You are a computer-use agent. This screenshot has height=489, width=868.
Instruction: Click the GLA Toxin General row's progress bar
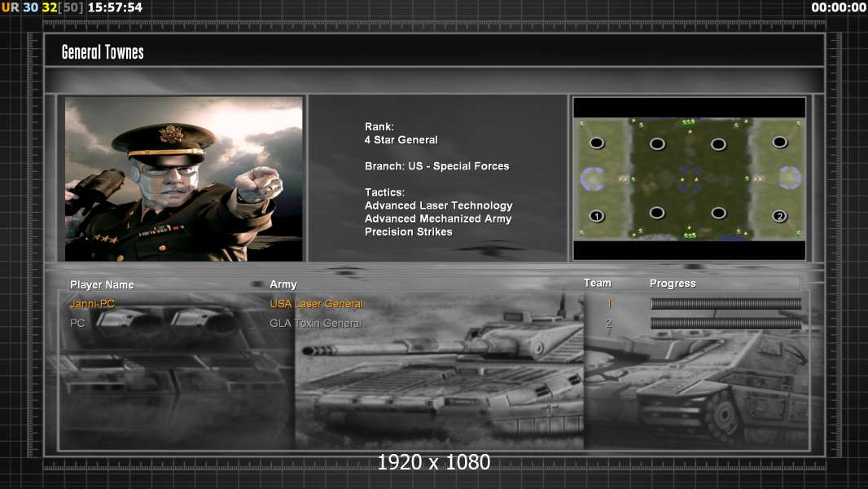[726, 323]
